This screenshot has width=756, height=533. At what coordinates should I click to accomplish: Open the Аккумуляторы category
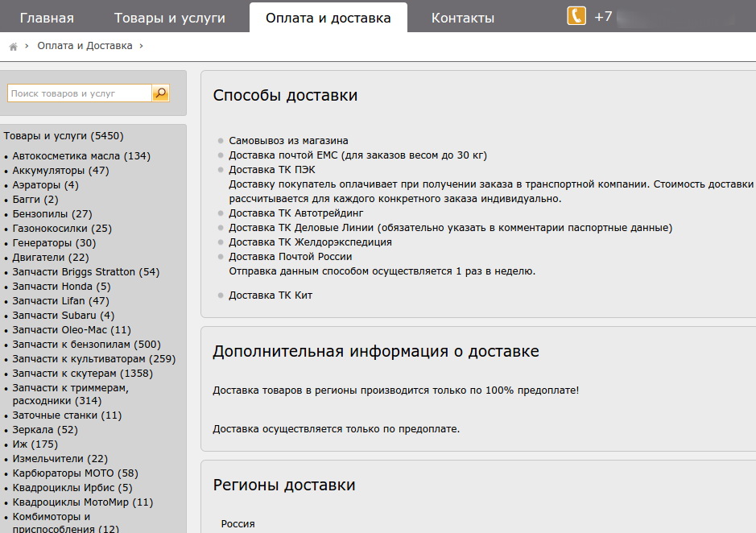(x=60, y=171)
